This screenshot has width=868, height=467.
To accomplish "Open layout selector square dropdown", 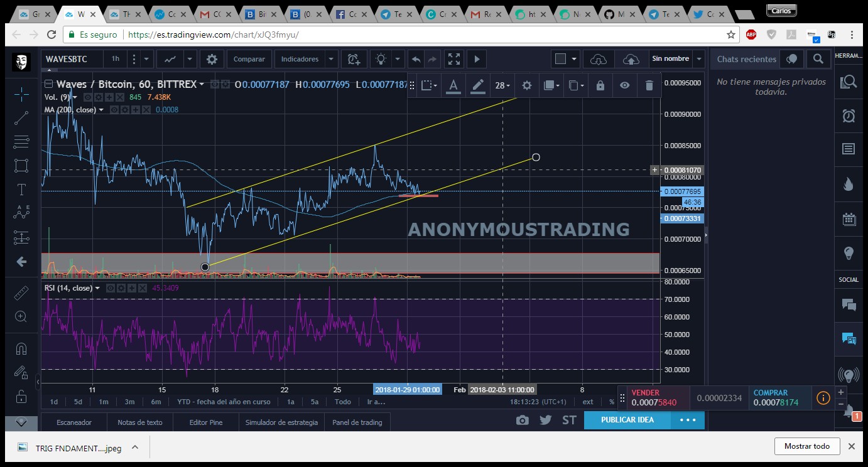I will tap(565, 59).
